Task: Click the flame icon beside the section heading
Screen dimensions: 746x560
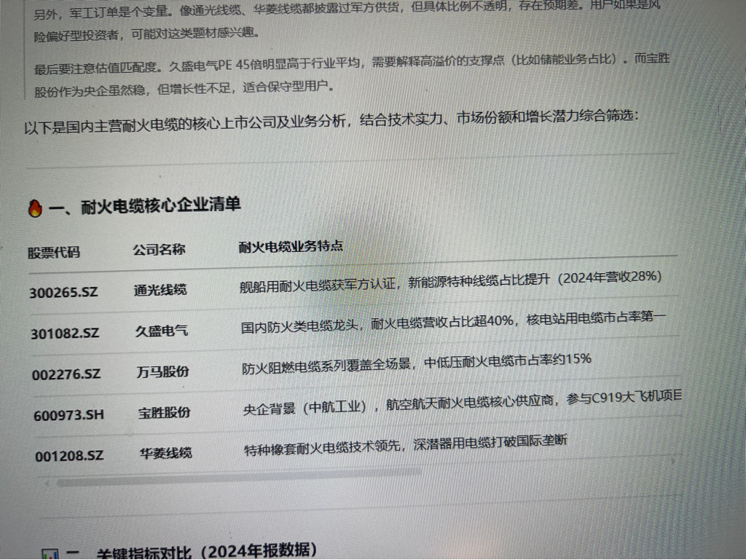Action: pos(35,208)
